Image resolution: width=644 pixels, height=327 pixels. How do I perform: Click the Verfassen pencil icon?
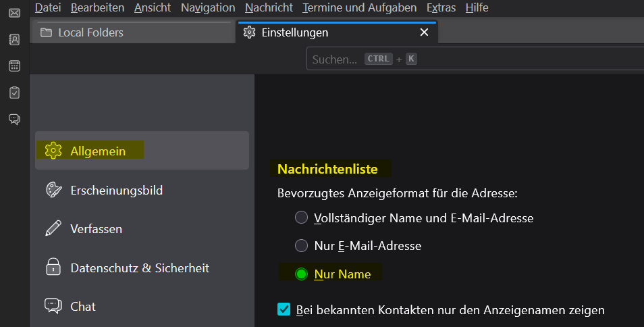(x=53, y=228)
